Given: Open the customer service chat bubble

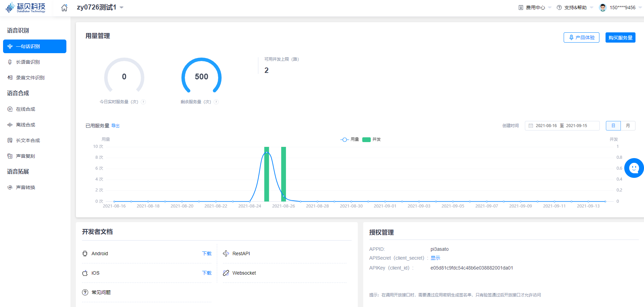Looking at the screenshot, I should click(634, 168).
